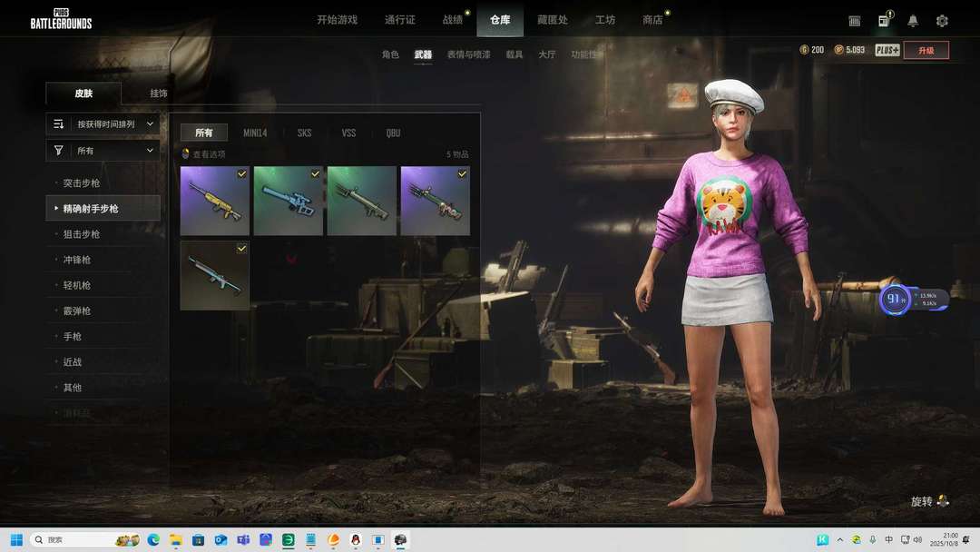
Task: Open the settings gear in the top bar
Action: (x=942, y=21)
